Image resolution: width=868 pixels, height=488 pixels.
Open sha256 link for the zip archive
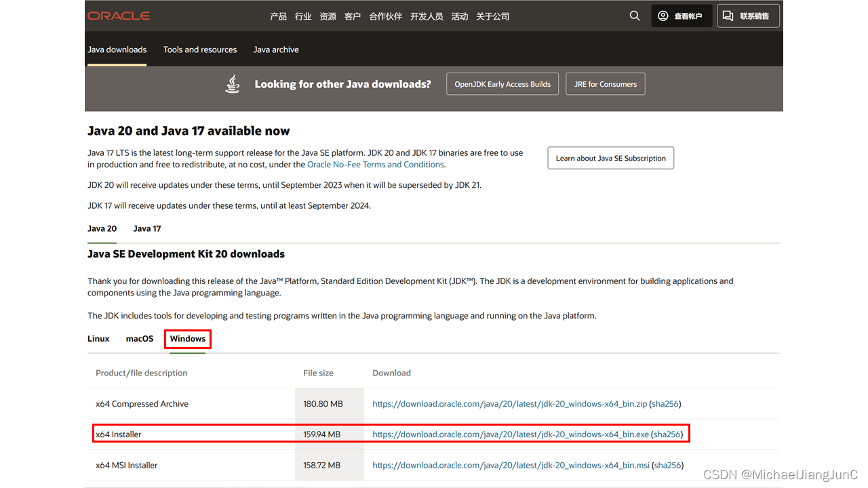(665, 404)
